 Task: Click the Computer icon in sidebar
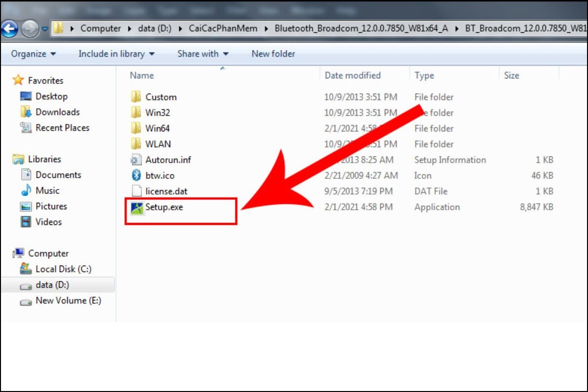click(x=18, y=253)
